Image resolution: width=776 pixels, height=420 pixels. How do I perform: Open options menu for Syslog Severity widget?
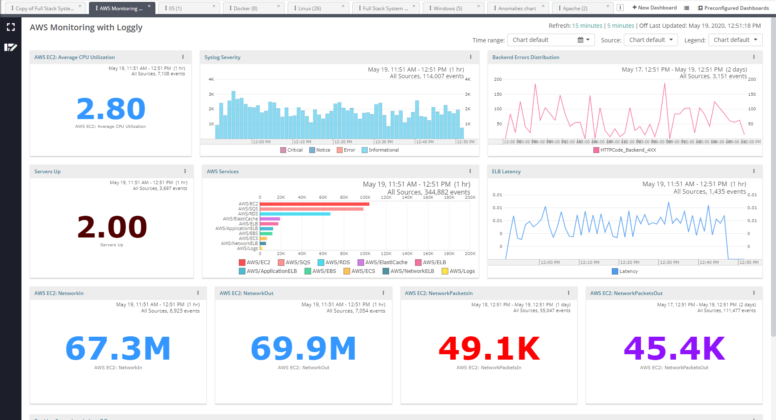coord(473,57)
